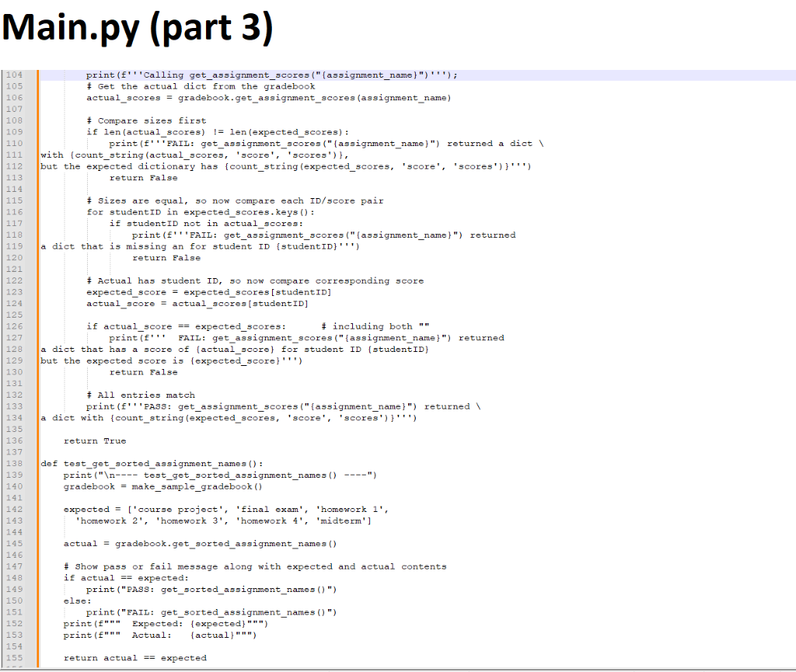Image resolution: width=796 pixels, height=672 pixels.
Task: Click the return statement on line 155
Action: [x=136, y=657]
